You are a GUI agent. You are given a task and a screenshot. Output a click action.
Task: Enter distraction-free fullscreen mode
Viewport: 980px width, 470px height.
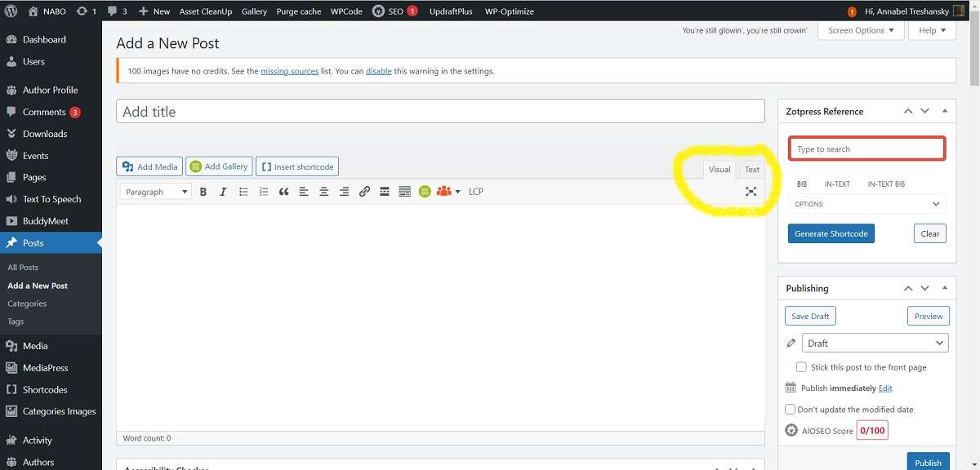point(751,192)
